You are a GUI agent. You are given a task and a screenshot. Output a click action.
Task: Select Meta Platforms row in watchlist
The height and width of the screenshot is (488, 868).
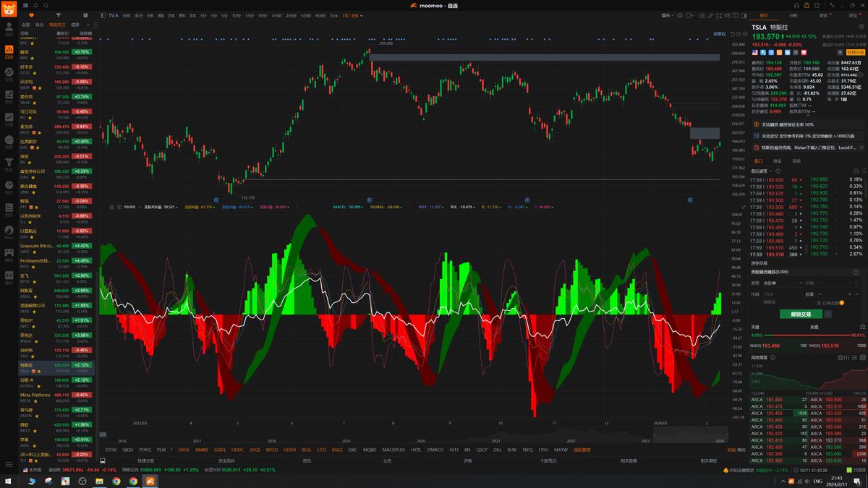[56, 397]
